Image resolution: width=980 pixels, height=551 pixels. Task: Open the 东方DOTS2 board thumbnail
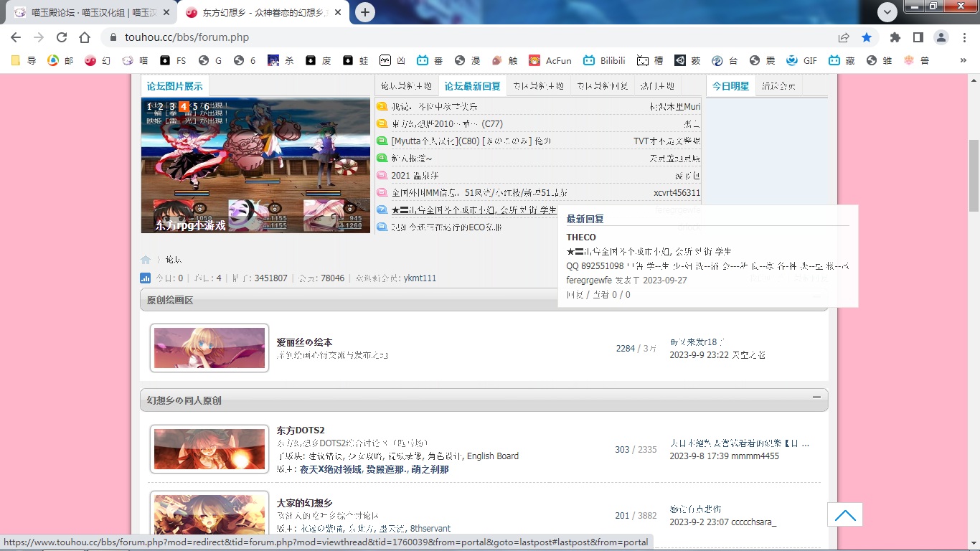click(209, 449)
